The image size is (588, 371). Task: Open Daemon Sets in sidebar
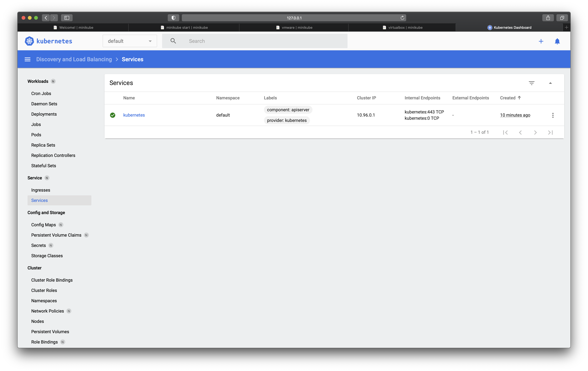point(44,104)
